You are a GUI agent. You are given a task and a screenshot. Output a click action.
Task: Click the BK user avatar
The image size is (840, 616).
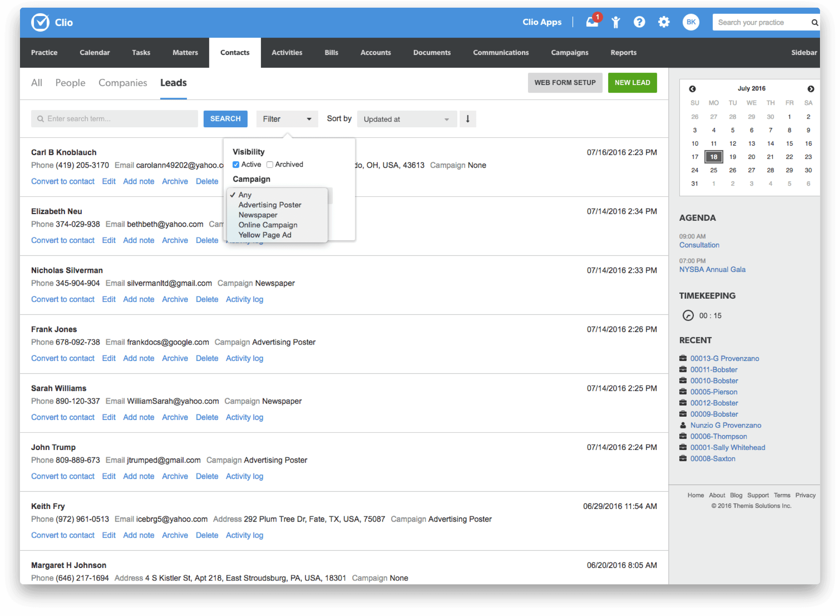(x=690, y=22)
